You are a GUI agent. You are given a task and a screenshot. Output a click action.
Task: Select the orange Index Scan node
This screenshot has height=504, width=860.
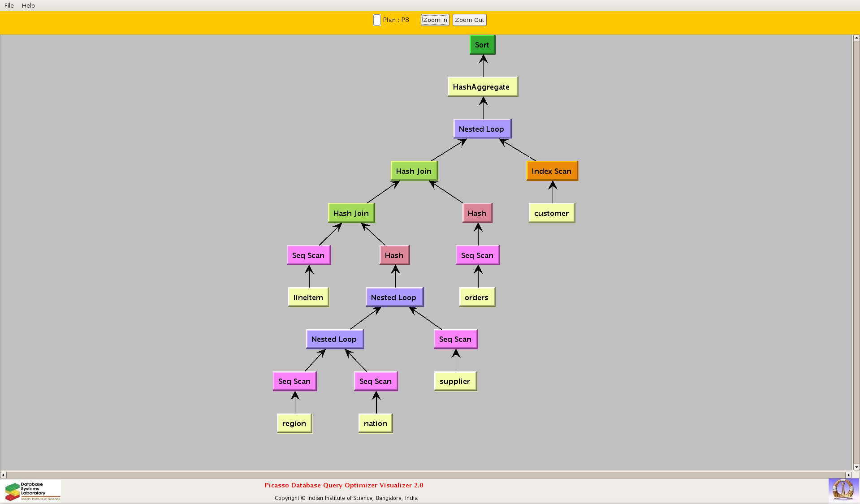click(552, 171)
